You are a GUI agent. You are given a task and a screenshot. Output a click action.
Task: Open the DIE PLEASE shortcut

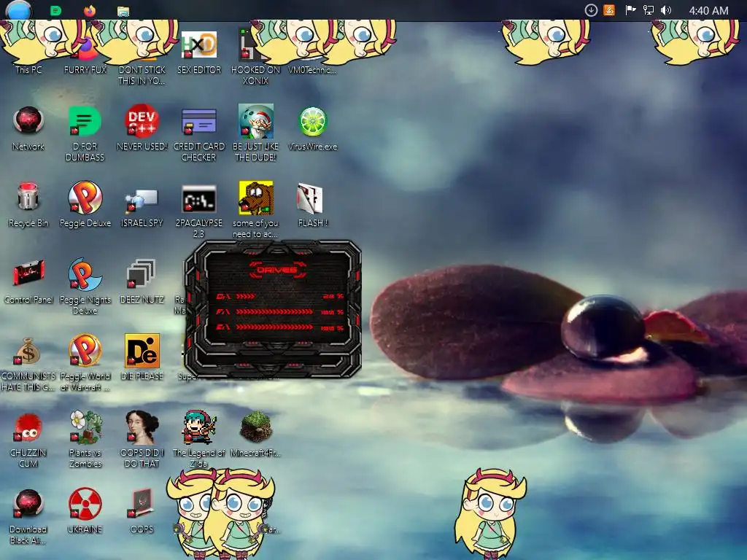pyautogui.click(x=142, y=358)
